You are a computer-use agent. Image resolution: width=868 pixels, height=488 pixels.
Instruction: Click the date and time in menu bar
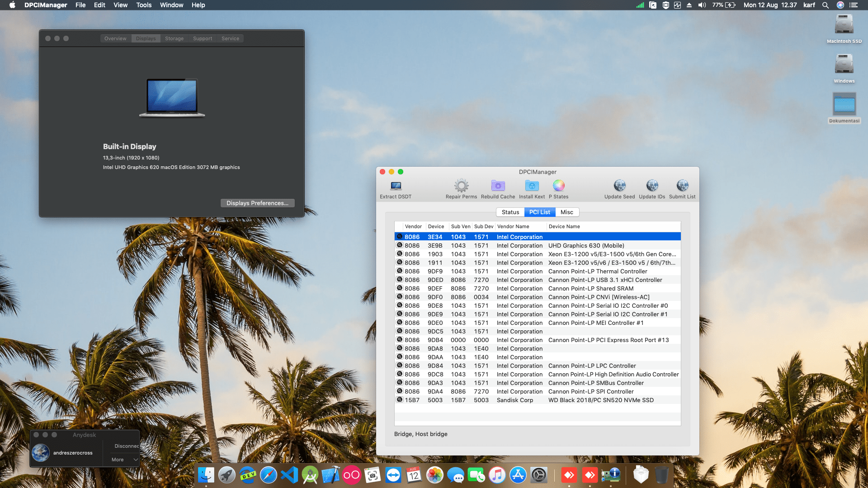pyautogui.click(x=770, y=5)
